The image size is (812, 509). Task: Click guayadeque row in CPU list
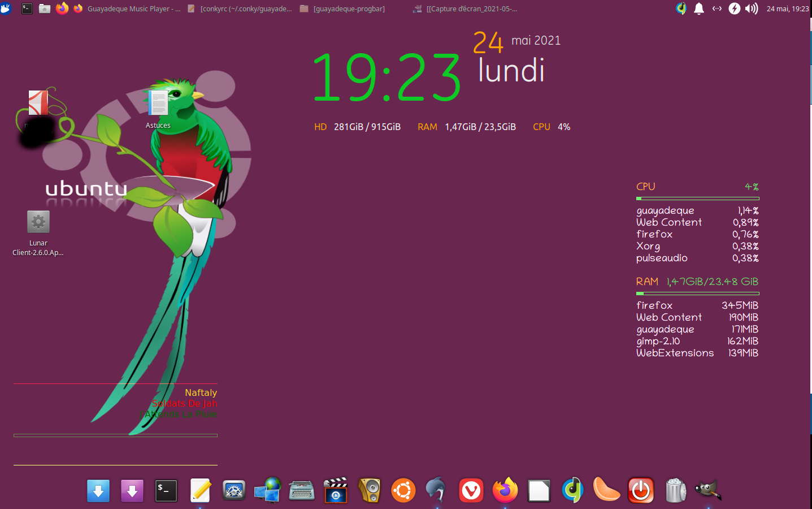697,210
